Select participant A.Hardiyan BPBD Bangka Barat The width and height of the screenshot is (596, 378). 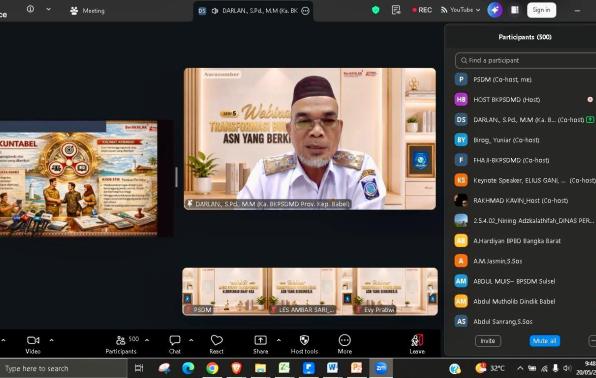click(x=525, y=241)
